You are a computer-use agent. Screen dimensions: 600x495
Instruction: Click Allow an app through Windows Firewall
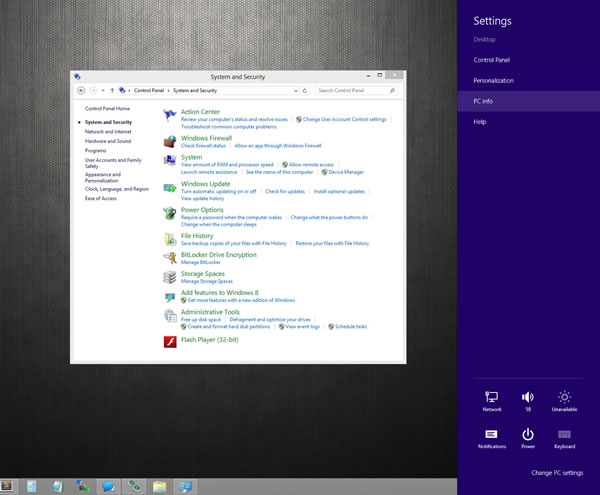pyautogui.click(x=278, y=146)
